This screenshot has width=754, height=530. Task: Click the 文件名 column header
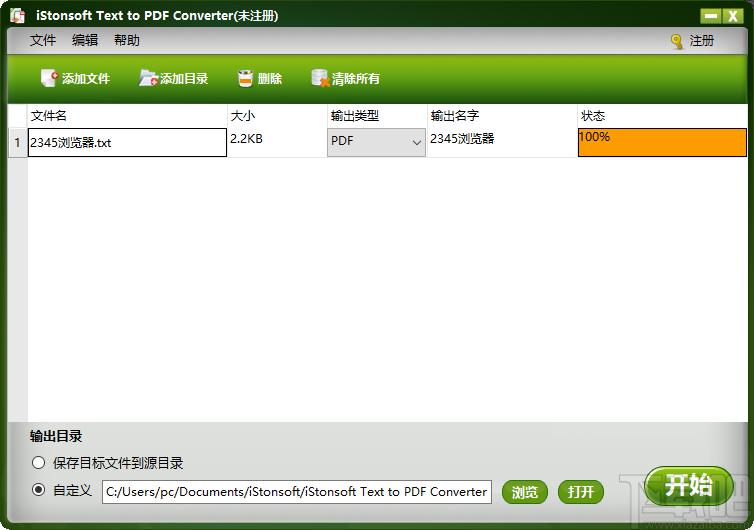click(x=127, y=116)
